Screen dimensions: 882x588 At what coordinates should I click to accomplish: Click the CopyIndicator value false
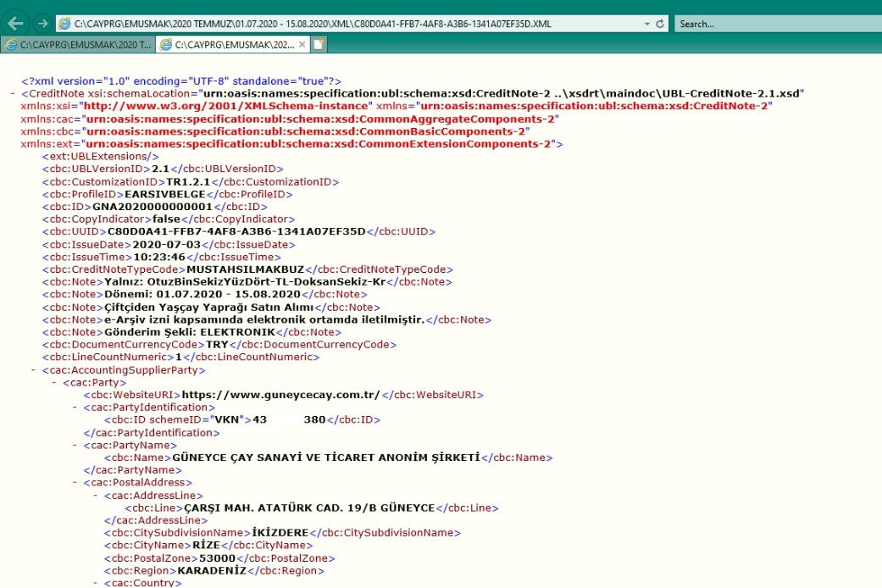[167, 219]
